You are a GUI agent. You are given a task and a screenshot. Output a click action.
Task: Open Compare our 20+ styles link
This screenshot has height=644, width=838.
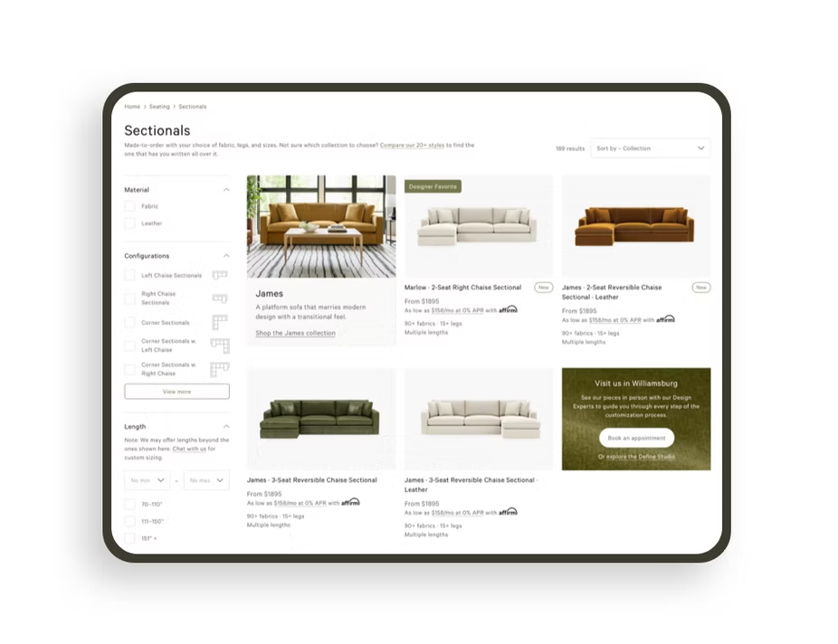[x=412, y=145]
